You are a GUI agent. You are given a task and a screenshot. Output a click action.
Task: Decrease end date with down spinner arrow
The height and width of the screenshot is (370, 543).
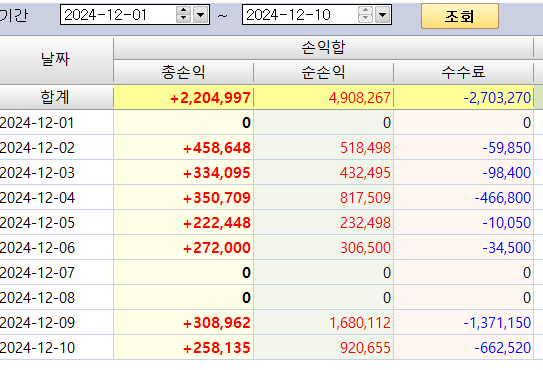365,19
